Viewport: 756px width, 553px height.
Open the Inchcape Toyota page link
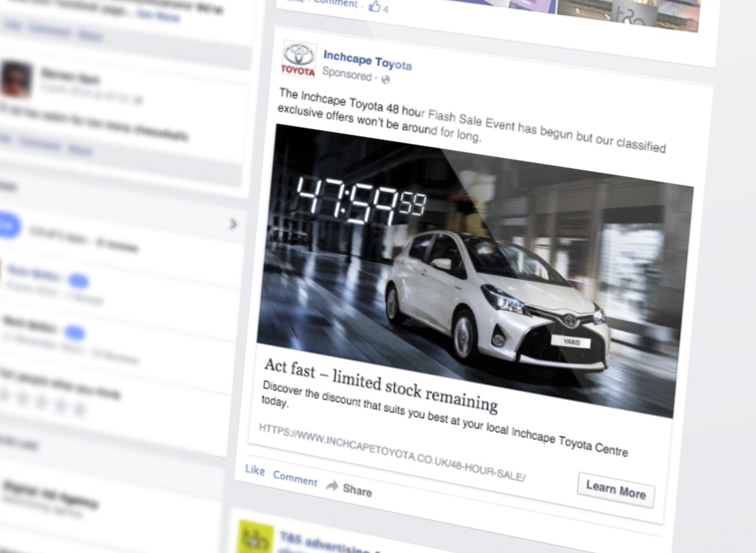point(367,60)
